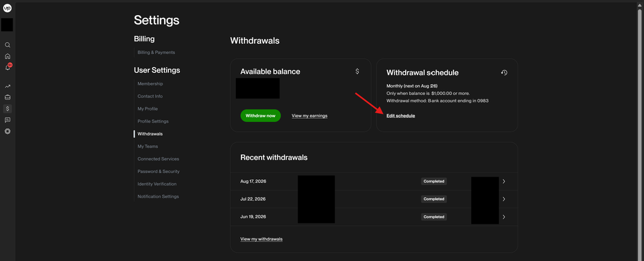Image resolution: width=644 pixels, height=261 pixels.
Task: Follow the View my earnings link
Action: (x=309, y=116)
